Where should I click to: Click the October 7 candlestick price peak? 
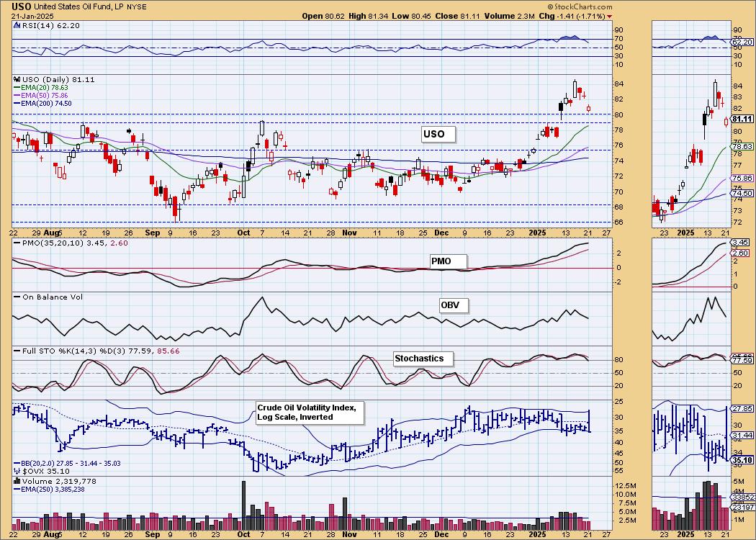[262, 127]
